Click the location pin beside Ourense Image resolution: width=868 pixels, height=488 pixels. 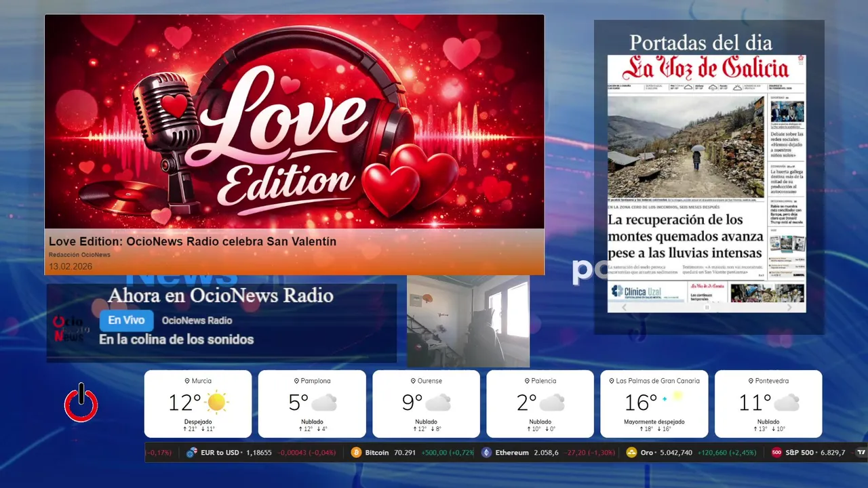coord(412,381)
